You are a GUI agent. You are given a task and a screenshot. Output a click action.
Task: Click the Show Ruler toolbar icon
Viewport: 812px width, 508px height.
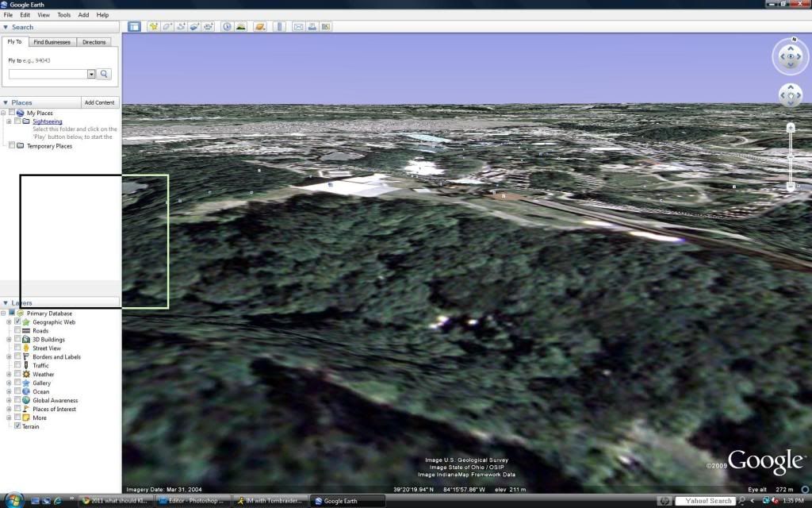tap(278, 26)
